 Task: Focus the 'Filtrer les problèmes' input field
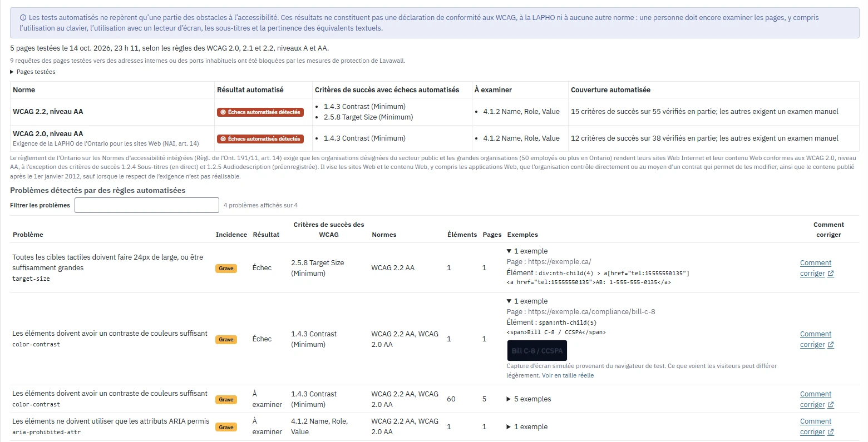[147, 205]
